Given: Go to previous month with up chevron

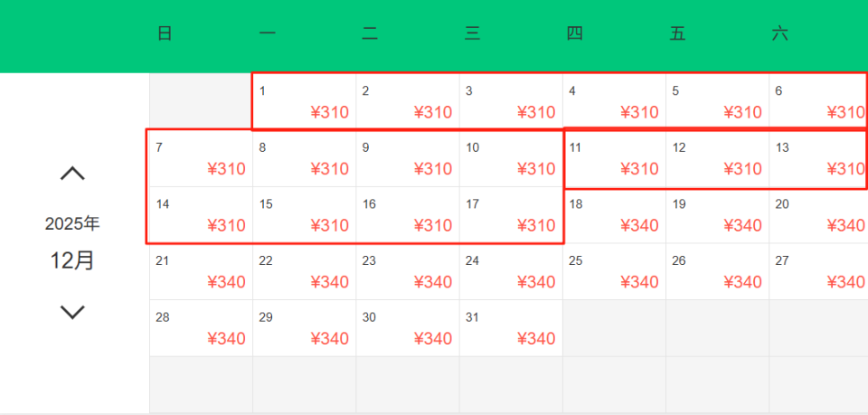Looking at the screenshot, I should tap(72, 174).
